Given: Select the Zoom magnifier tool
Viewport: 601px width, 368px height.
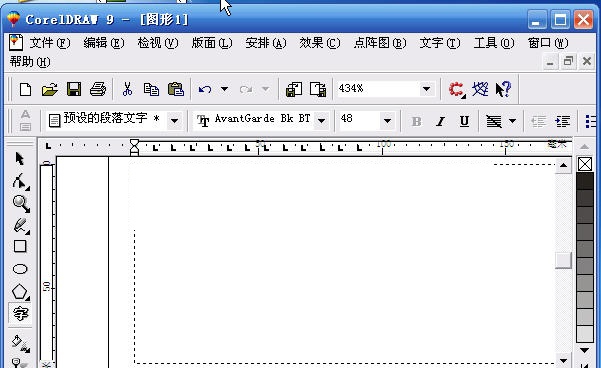Looking at the screenshot, I should [x=21, y=204].
